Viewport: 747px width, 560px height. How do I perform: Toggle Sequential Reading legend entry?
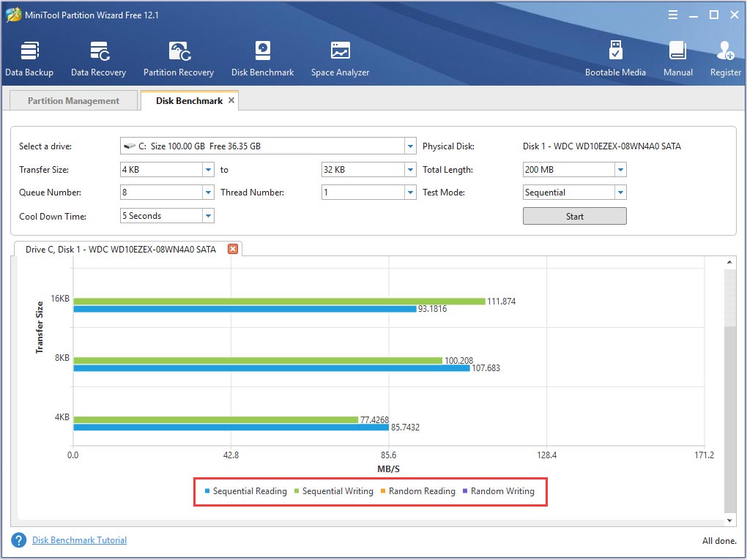(x=245, y=491)
